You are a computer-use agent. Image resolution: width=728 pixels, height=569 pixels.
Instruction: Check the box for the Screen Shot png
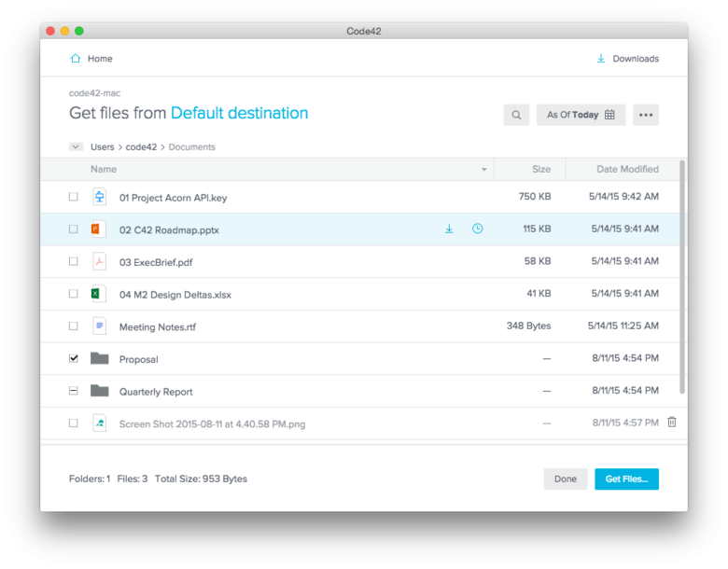pos(74,423)
